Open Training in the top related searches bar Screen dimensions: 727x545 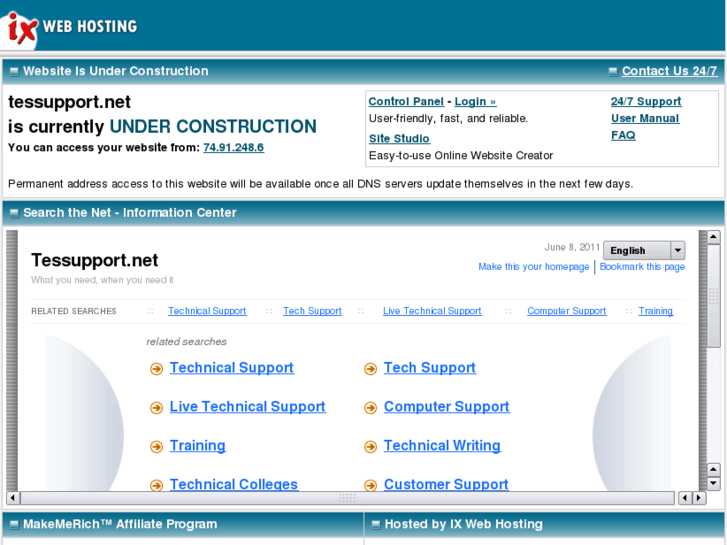point(656,311)
